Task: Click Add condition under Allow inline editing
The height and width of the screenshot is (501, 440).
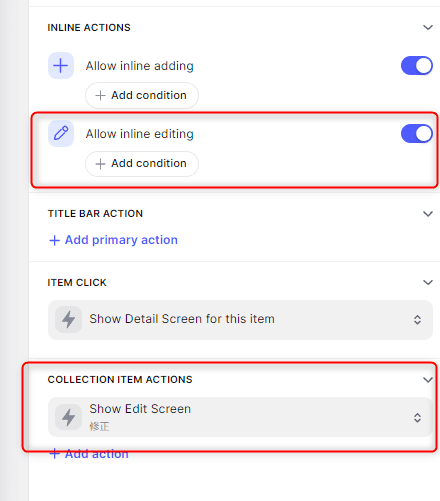Action: coord(142,164)
